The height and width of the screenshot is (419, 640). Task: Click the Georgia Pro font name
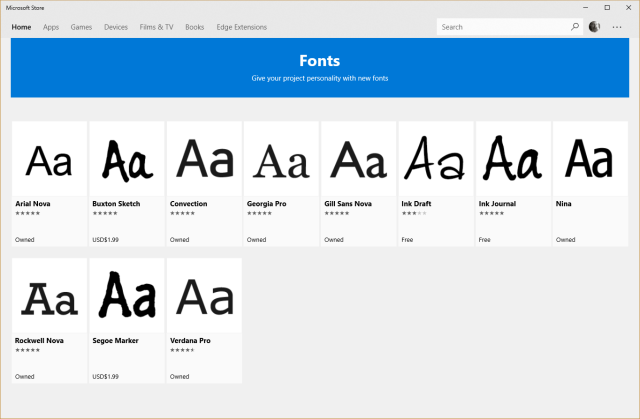[267, 204]
